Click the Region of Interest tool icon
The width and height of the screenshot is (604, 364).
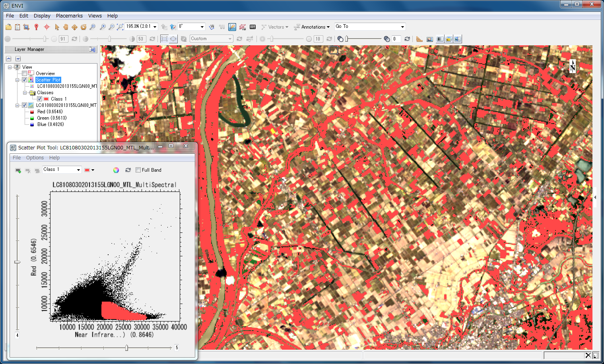click(242, 27)
